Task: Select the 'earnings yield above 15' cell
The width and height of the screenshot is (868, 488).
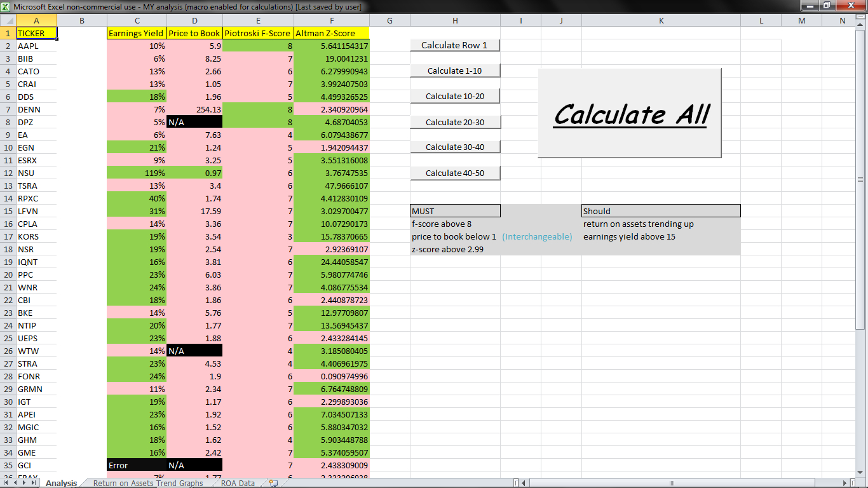Action: point(661,236)
